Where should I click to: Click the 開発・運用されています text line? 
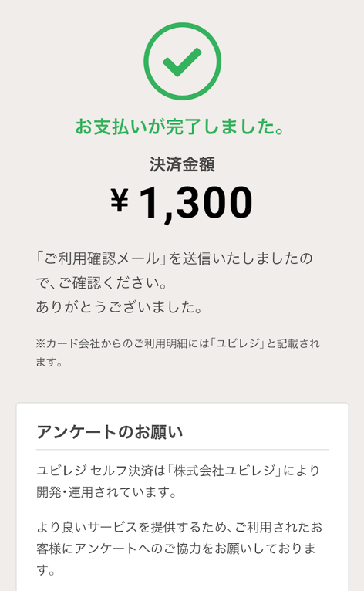[x=106, y=492]
